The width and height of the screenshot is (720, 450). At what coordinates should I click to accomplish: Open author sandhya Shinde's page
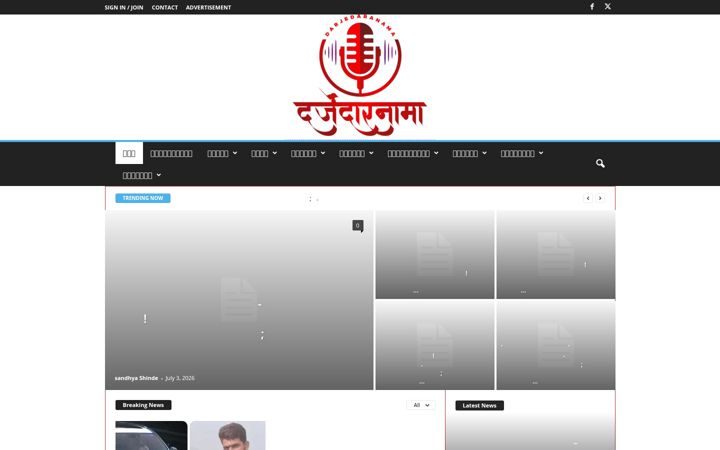136,378
